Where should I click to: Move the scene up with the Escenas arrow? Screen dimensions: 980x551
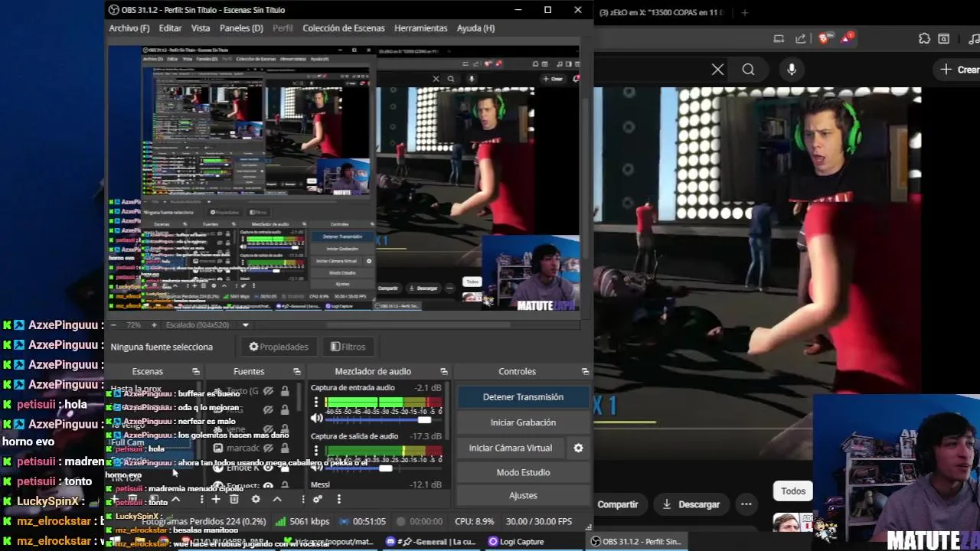click(175, 499)
